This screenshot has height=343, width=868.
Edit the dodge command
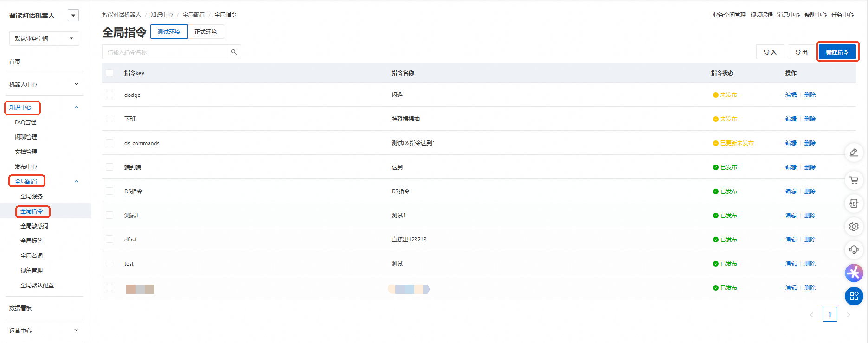tap(791, 95)
